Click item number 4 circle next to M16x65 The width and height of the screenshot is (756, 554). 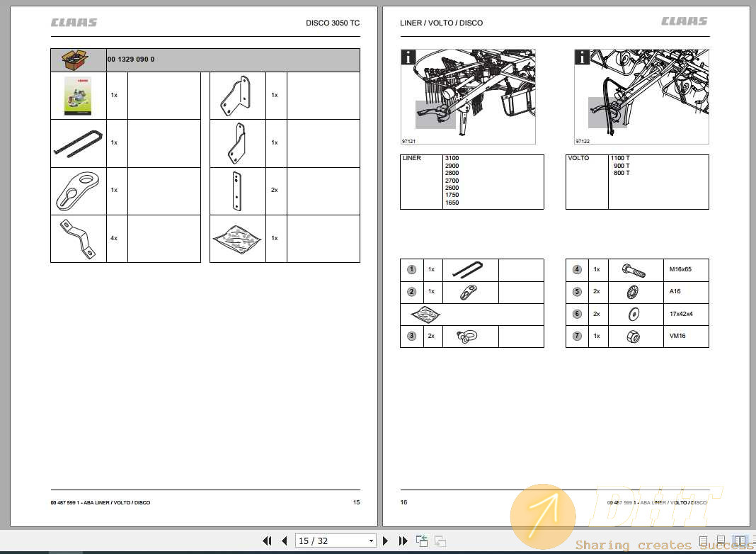[x=577, y=269]
